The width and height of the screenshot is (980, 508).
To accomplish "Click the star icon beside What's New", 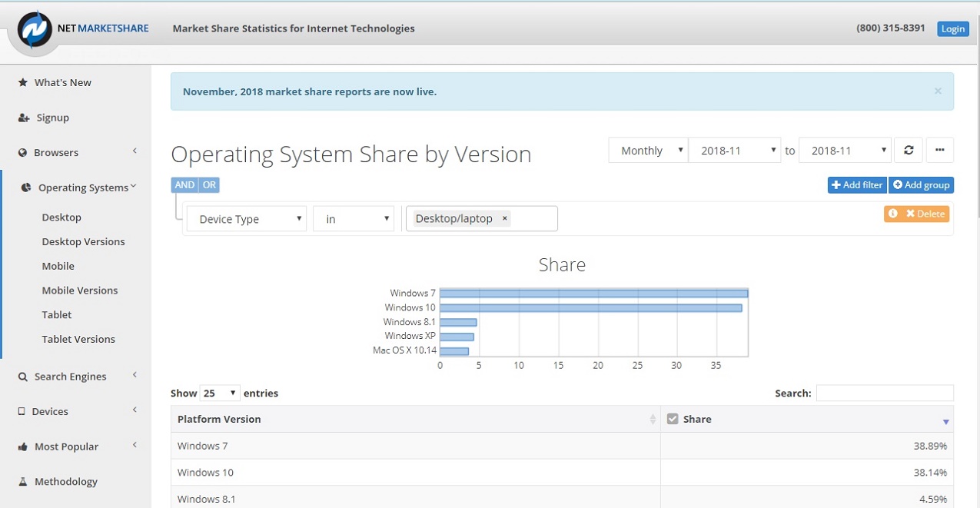I will [x=23, y=82].
